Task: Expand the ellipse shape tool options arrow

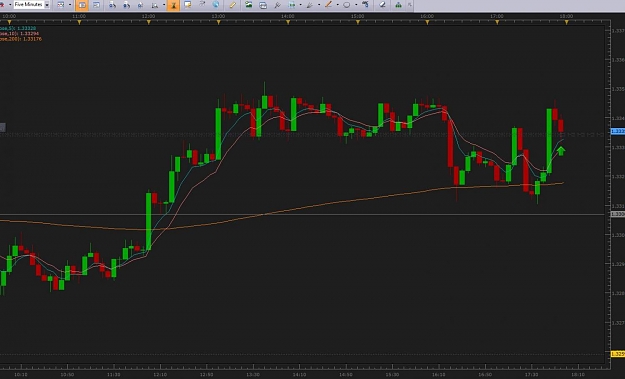Action: [356, 5]
